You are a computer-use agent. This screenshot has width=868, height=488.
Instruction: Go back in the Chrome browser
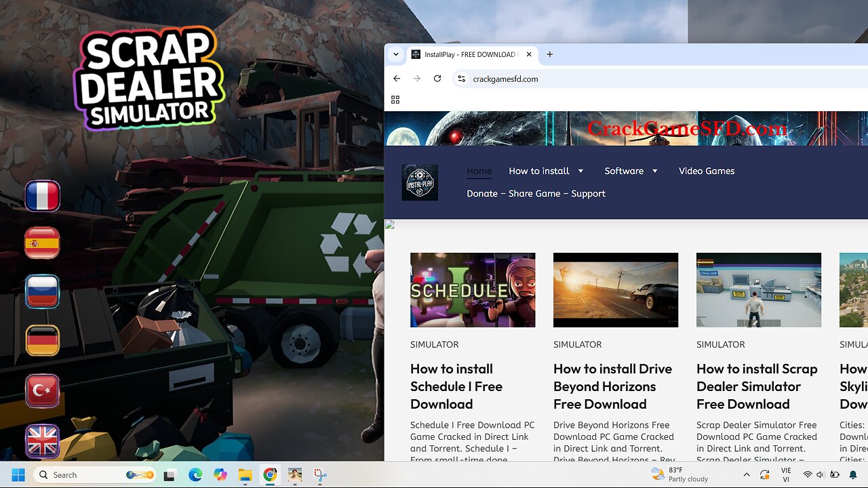point(397,79)
